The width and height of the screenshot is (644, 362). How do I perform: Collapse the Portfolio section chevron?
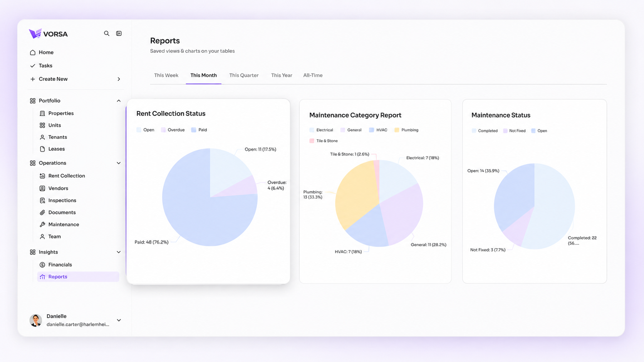pos(119,101)
